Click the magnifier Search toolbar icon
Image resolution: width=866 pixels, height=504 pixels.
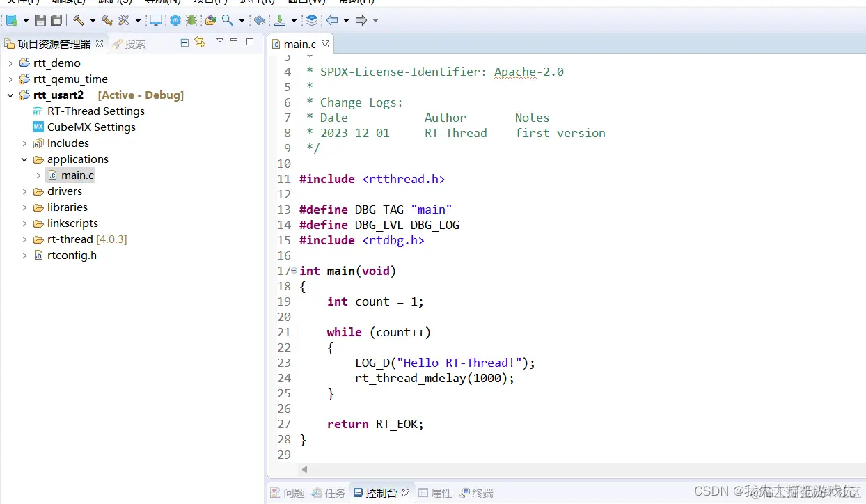click(228, 20)
